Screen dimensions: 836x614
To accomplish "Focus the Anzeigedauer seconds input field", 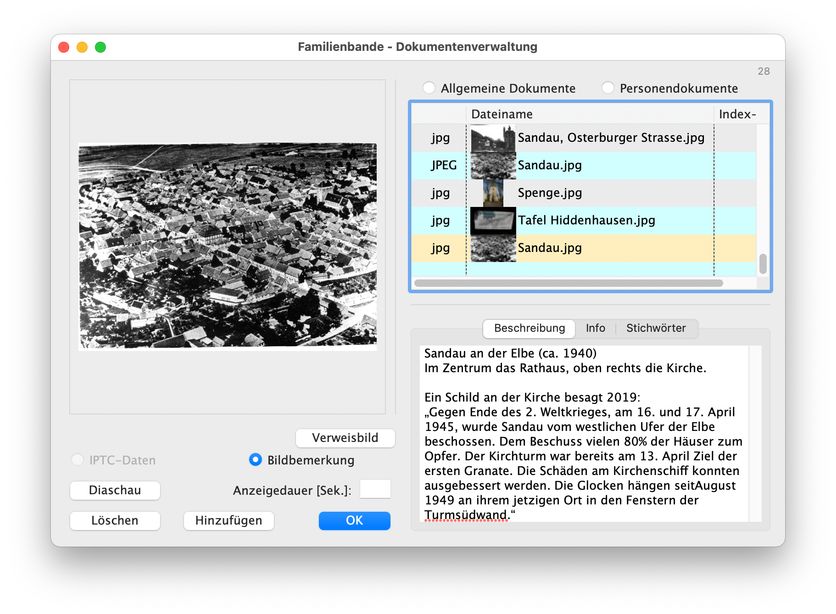I will point(375,490).
